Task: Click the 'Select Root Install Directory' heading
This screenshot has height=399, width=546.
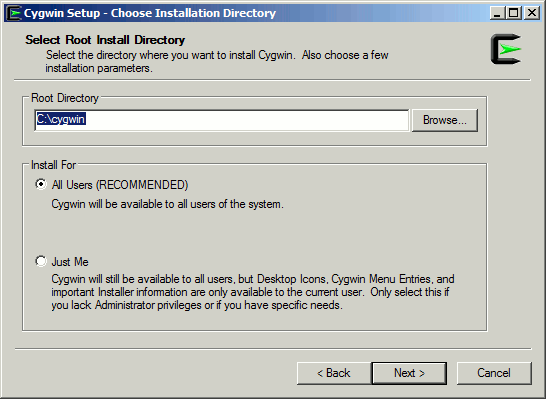Action: pyautogui.click(x=105, y=40)
